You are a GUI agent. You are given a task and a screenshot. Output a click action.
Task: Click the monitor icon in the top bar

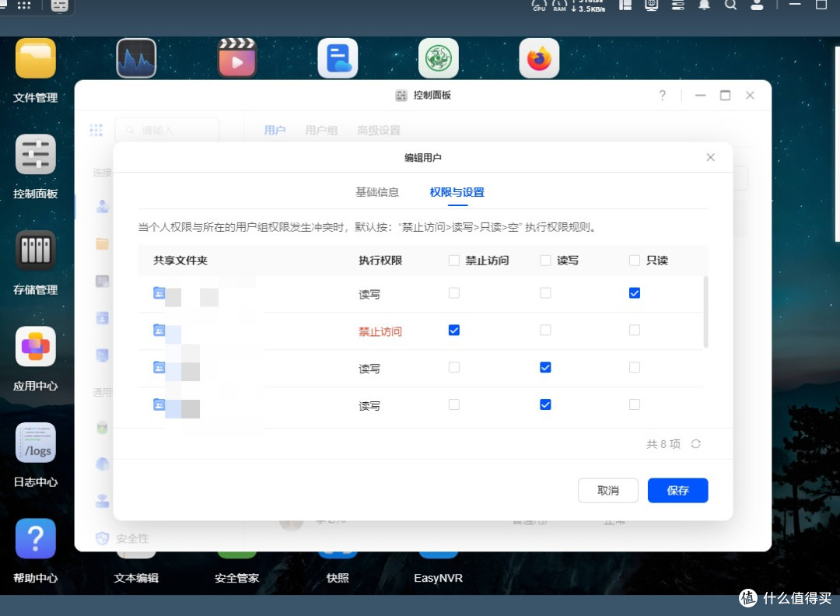652,5
